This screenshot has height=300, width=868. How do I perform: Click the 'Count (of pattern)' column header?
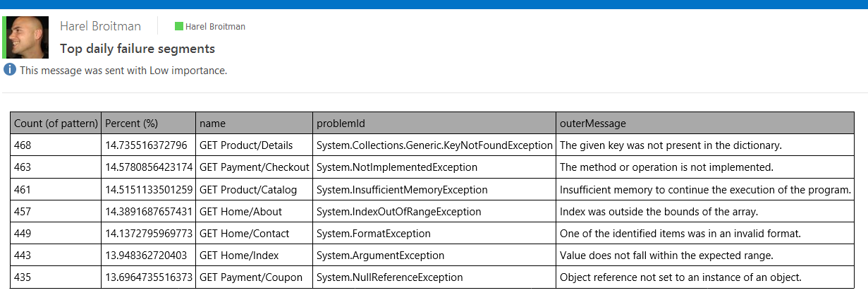click(56, 124)
